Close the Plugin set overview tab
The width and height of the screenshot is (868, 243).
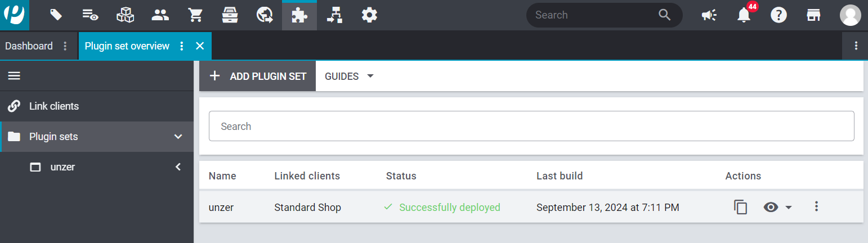tap(200, 46)
